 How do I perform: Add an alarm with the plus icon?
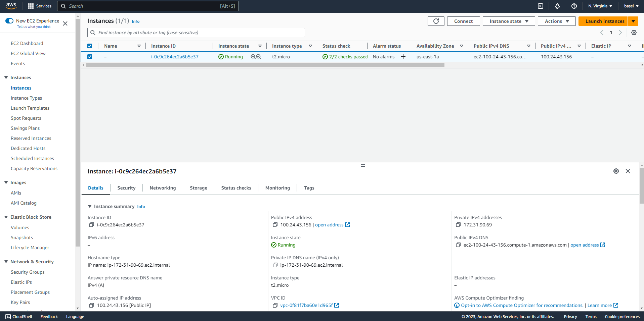pyautogui.click(x=403, y=57)
